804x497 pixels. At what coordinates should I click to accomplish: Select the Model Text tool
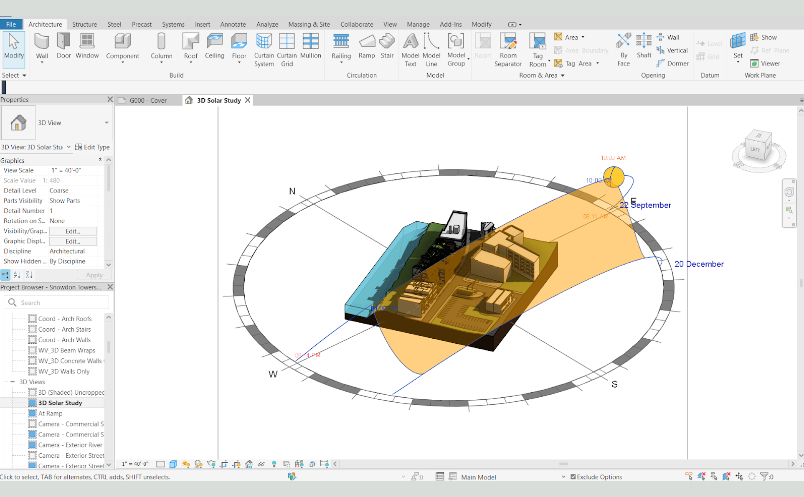click(x=410, y=49)
